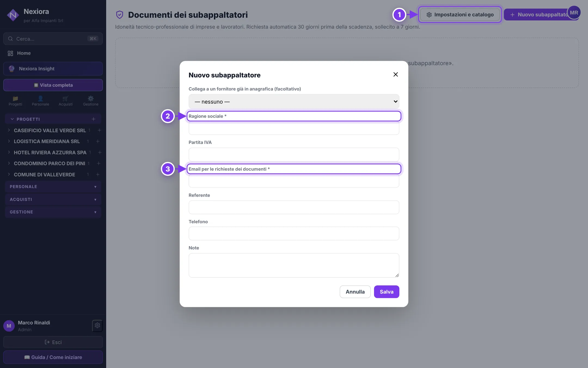Focus the Partita IVA input
The image size is (588, 368).
pyautogui.click(x=294, y=155)
